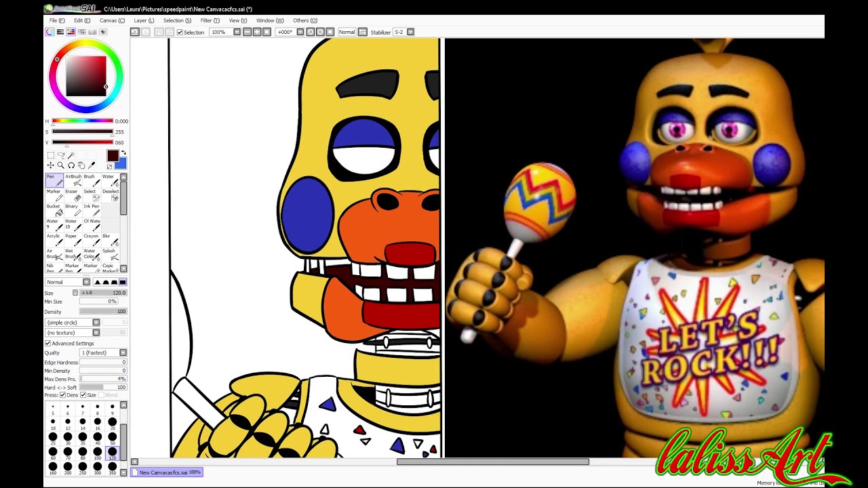Select the Bucket fill tool
The height and width of the screenshot is (488, 868).
click(x=54, y=210)
